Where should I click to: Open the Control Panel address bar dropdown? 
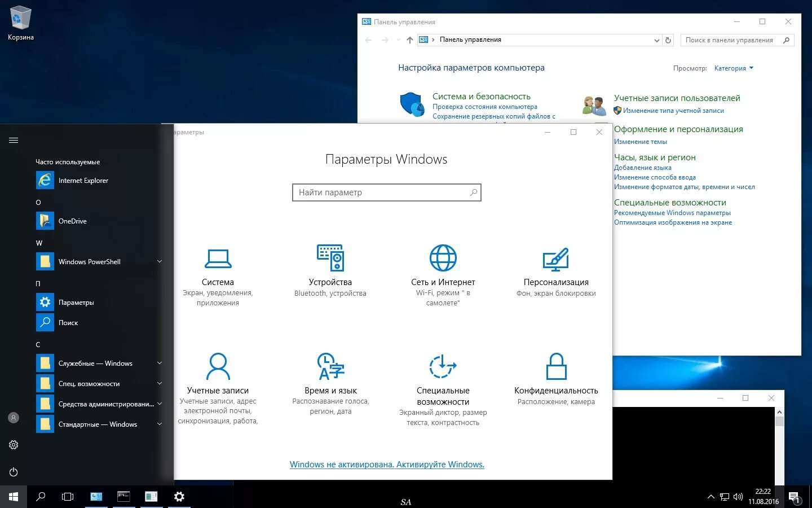tap(656, 40)
